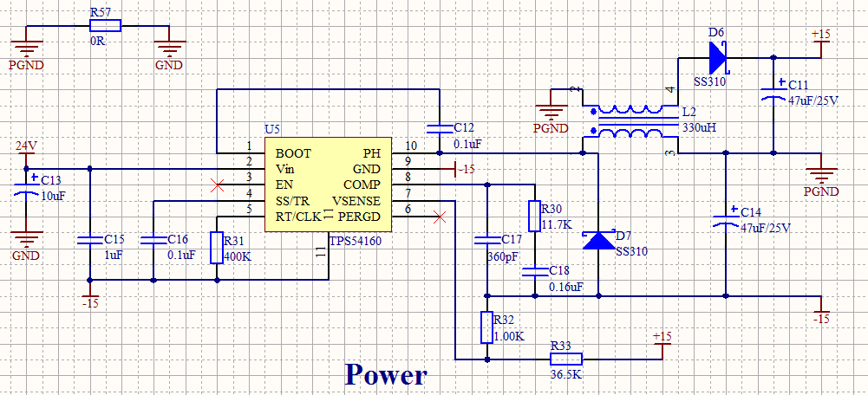Click the 47uF/25V value of C14
The width and height of the screenshot is (868, 395).
click(x=765, y=227)
